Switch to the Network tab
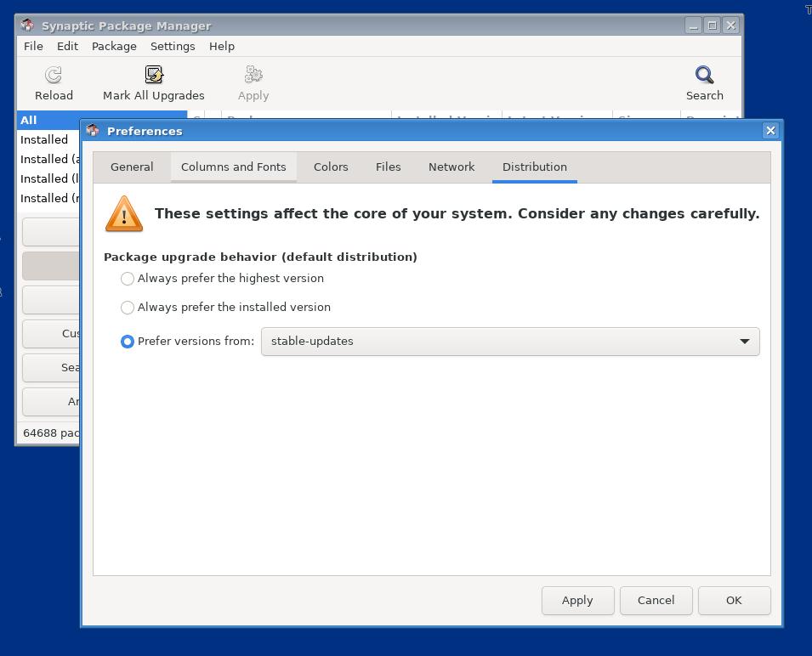Viewport: 812px width, 656px height. pyautogui.click(x=451, y=167)
